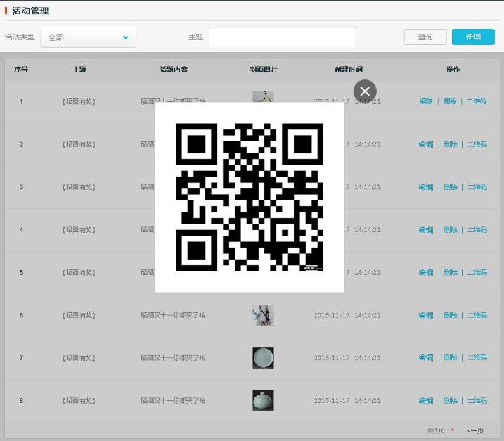
Task: Click 删除 link in row 7
Action: pos(451,358)
